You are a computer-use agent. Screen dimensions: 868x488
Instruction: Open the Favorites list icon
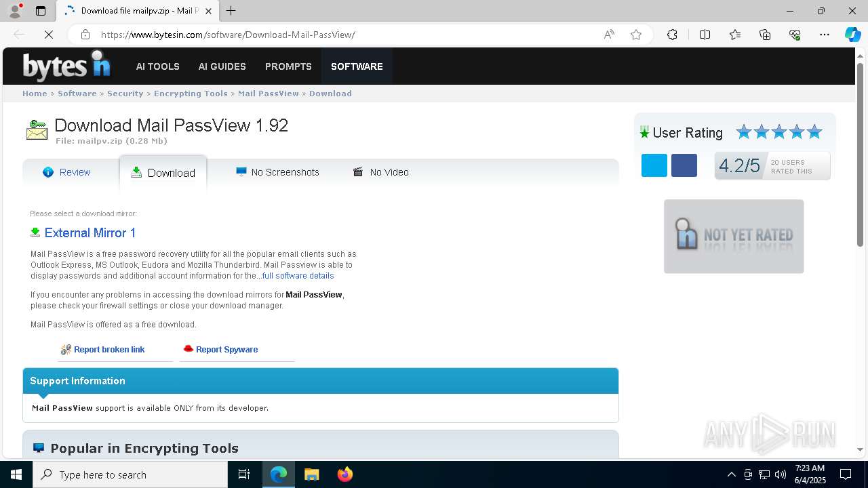coord(735,35)
